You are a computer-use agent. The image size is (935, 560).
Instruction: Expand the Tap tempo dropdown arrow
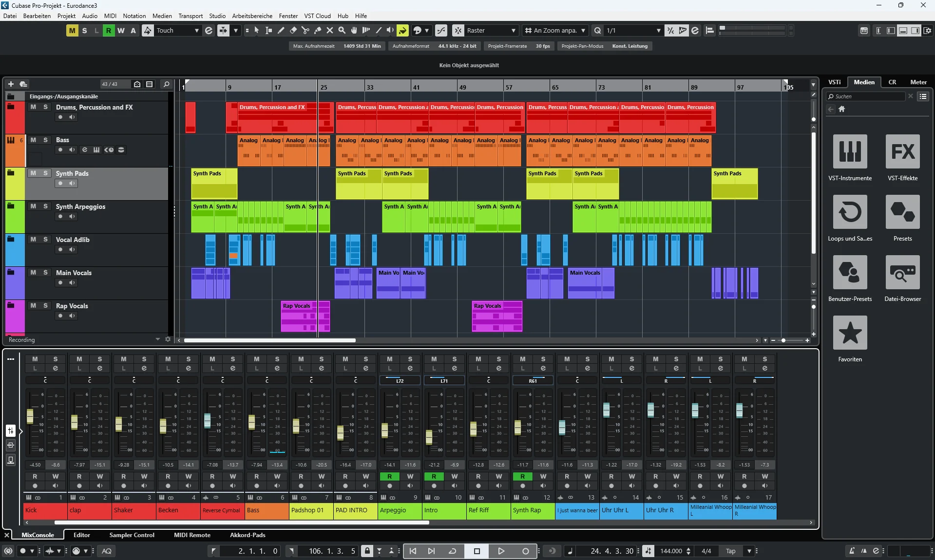pos(749,551)
